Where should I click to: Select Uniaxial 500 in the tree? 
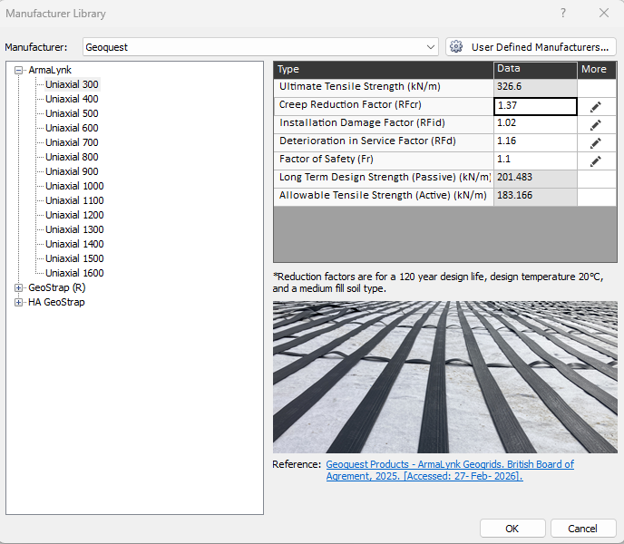(x=72, y=113)
